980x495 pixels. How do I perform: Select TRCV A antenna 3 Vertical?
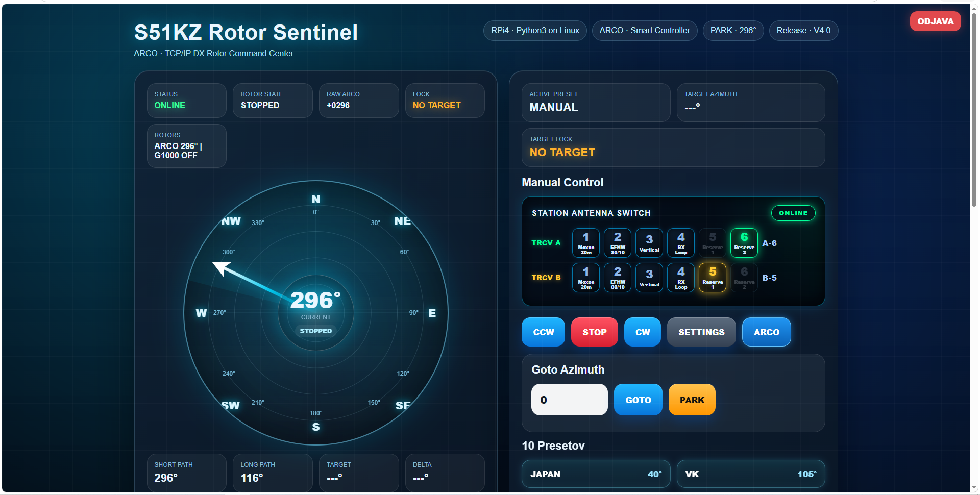point(649,243)
